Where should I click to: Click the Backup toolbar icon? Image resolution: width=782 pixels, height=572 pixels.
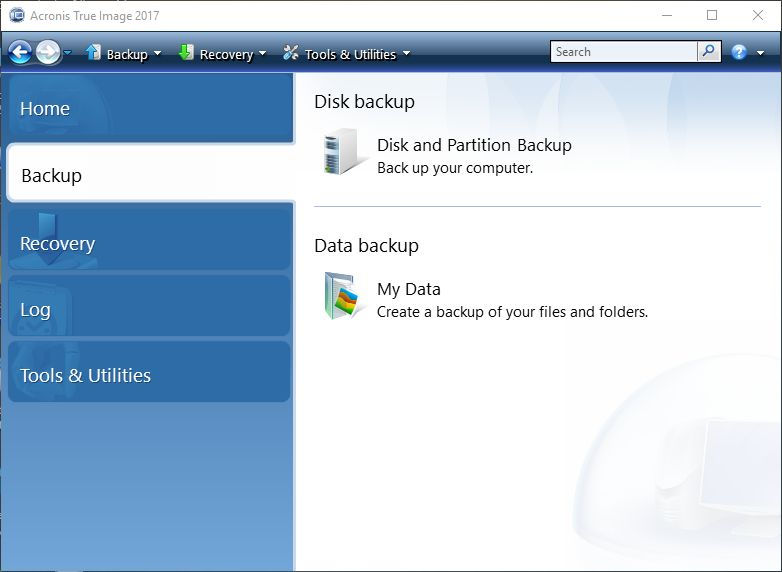click(x=93, y=52)
